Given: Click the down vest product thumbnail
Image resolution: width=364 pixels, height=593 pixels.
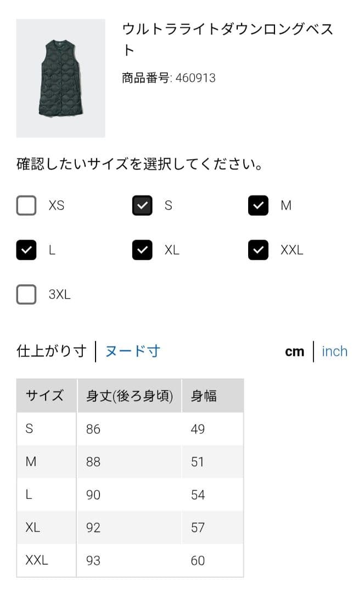Looking at the screenshot, I should pos(61,77).
